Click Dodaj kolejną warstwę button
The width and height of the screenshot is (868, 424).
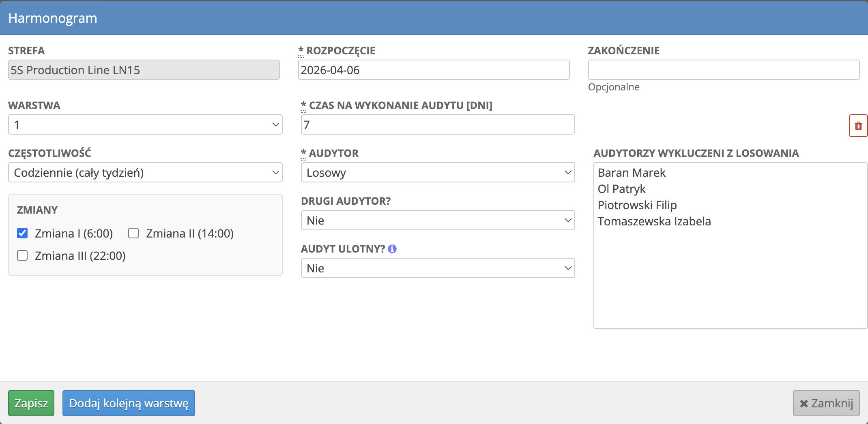click(129, 403)
